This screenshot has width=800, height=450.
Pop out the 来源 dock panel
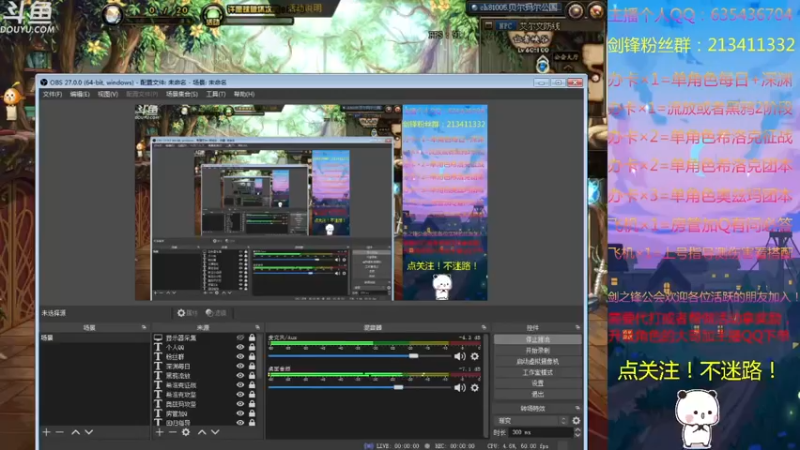pos(257,327)
